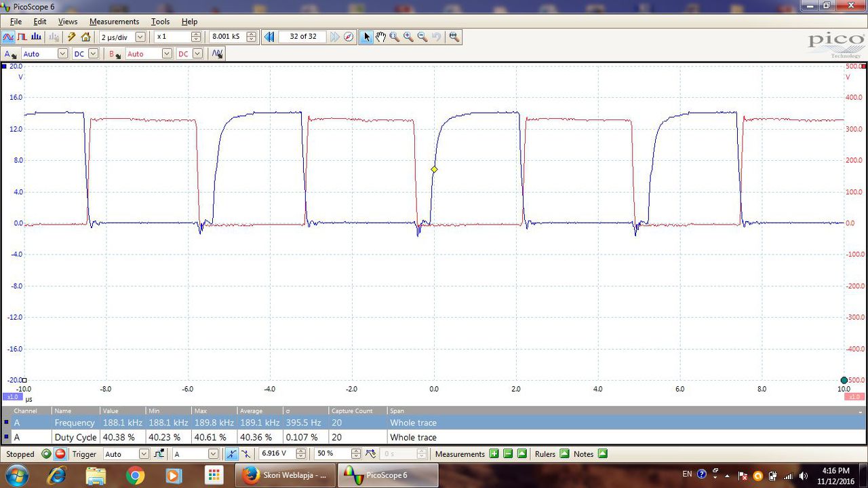Click the yellow trigger marker diamond
This screenshot has width=868, height=488.
click(434, 169)
